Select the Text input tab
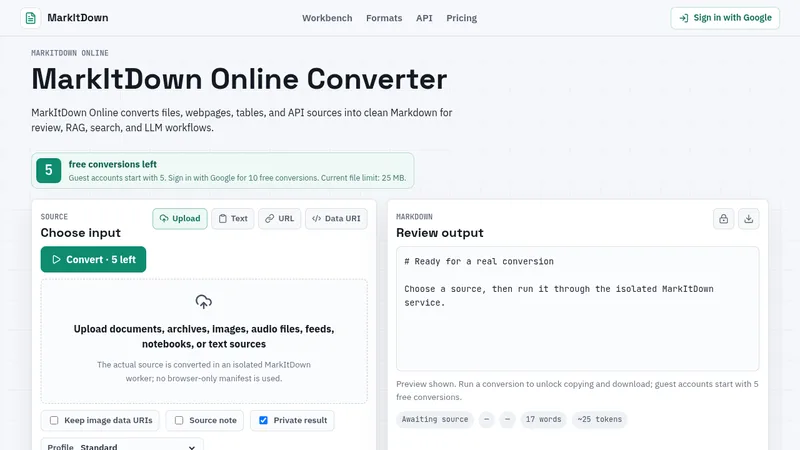The width and height of the screenshot is (800, 450). (x=233, y=218)
